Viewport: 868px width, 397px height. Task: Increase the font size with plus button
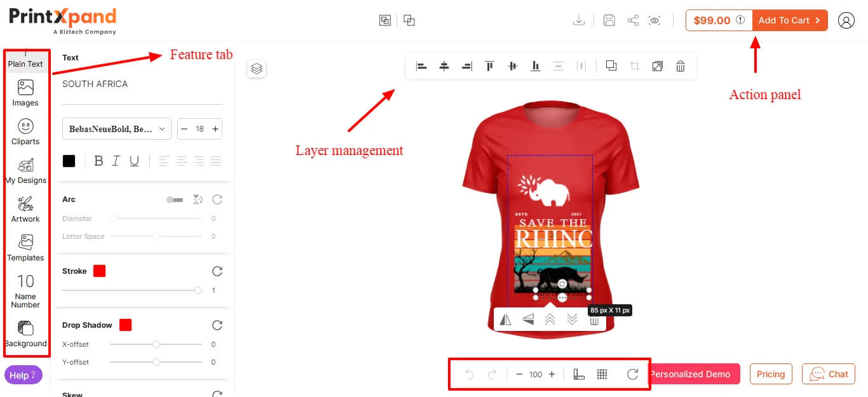pos(215,129)
